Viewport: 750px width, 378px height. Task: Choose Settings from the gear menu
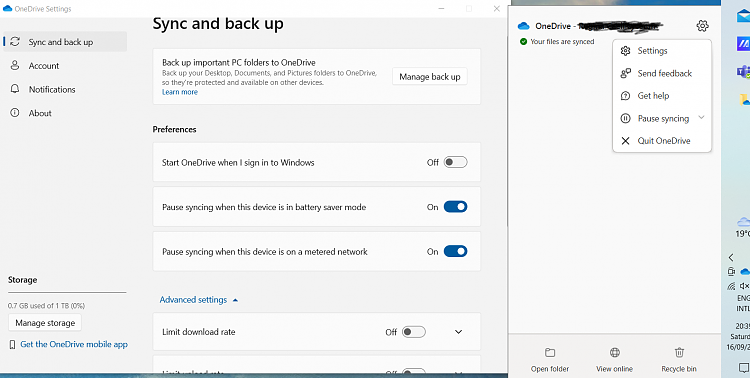pyautogui.click(x=662, y=51)
